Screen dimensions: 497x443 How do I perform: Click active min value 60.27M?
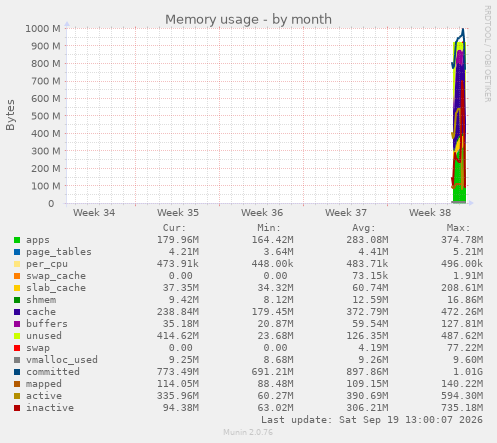coord(275,396)
